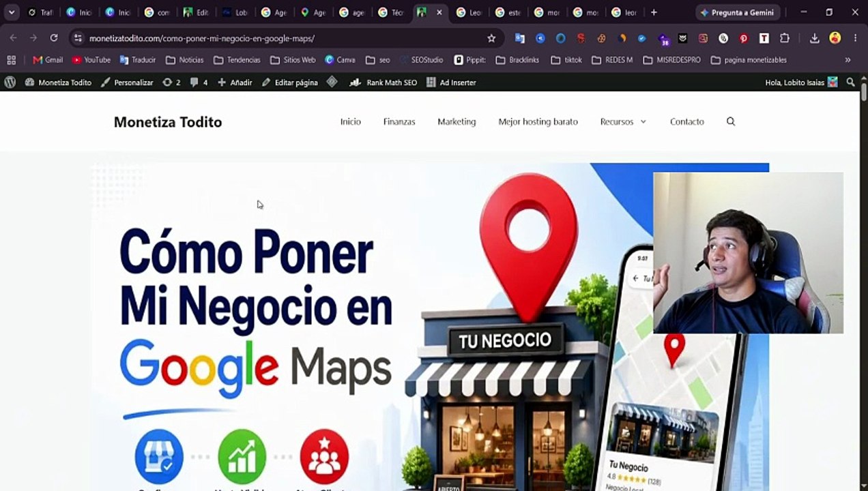Open the WordPress admin bar search icon
Viewport: 868px width, 491px height.
pyautogui.click(x=850, y=82)
